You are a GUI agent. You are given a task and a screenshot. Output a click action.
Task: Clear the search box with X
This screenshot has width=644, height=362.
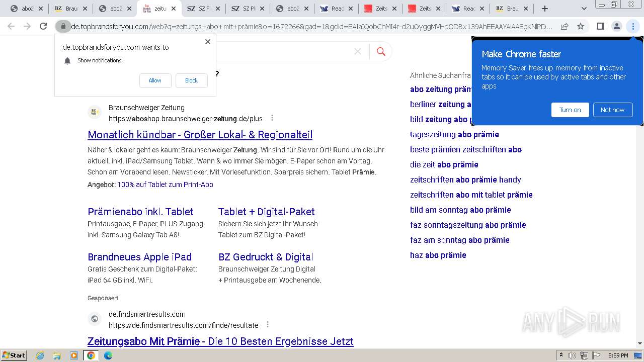(358, 51)
